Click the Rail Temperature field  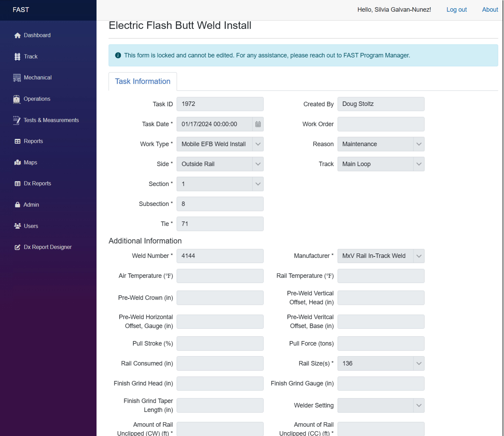click(x=381, y=276)
